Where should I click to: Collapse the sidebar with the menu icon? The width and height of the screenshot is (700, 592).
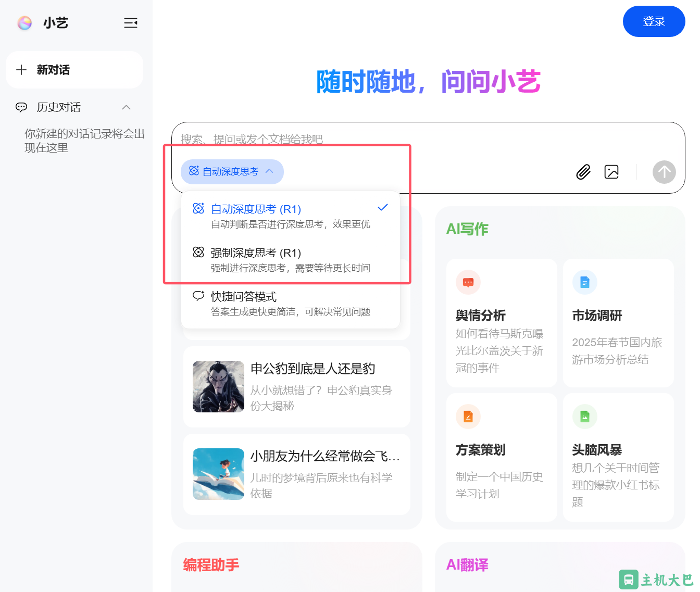click(130, 23)
